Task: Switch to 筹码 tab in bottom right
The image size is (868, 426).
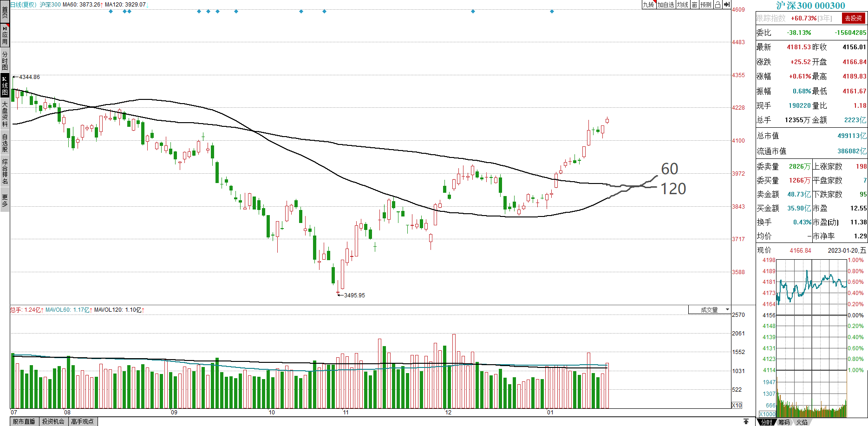Action: coord(784,422)
